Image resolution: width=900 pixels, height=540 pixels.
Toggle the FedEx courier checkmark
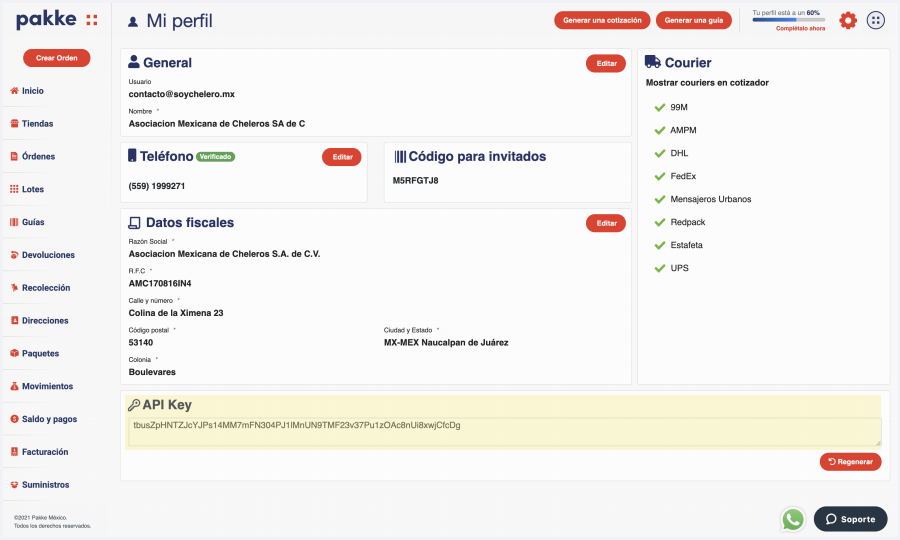pos(659,176)
